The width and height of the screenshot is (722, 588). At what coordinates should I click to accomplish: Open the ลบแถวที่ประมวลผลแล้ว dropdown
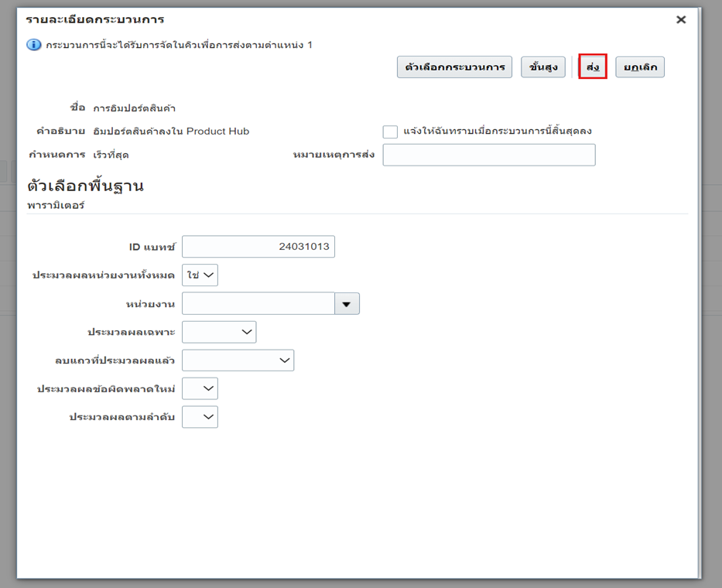point(238,361)
